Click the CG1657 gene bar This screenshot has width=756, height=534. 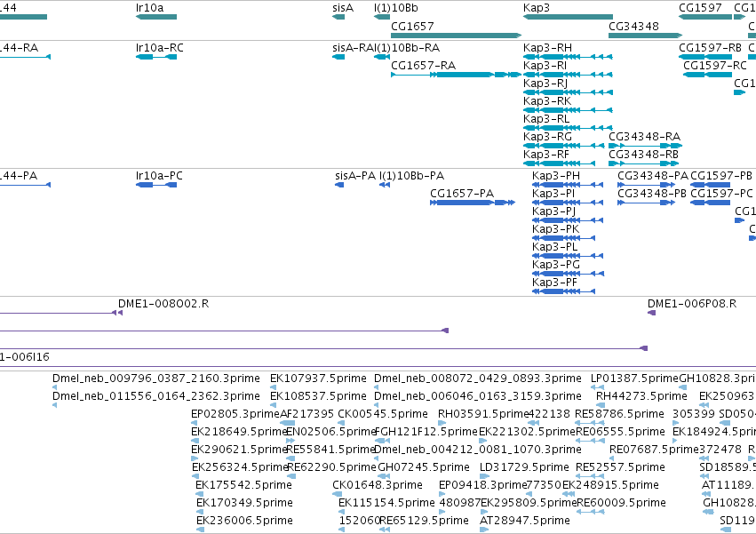(456, 36)
